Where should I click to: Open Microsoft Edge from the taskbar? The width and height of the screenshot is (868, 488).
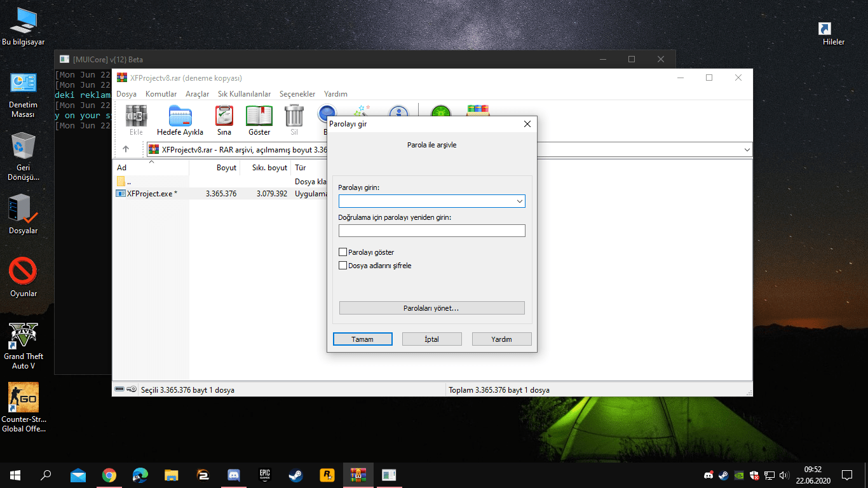point(140,475)
